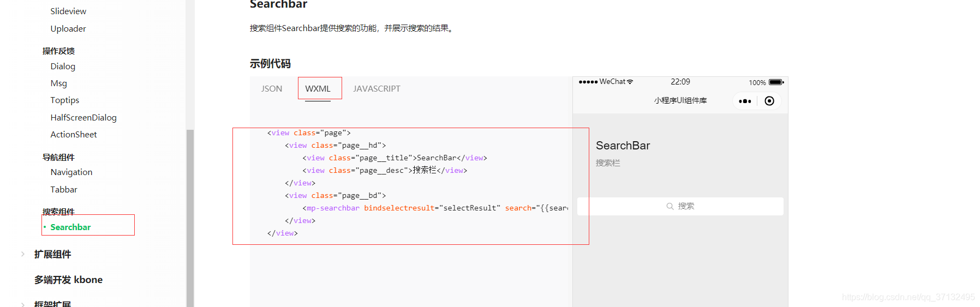Expand the 扩展组件 section arrow
980x307 pixels.
click(22, 254)
